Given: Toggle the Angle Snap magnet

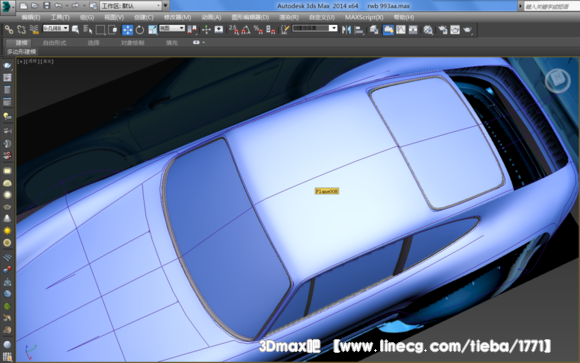Looking at the screenshot, I should [246, 30].
